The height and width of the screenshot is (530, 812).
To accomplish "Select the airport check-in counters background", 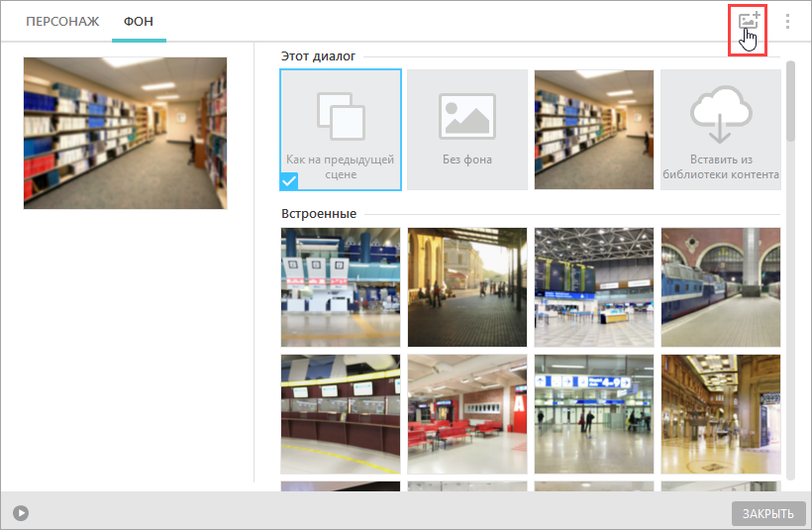I will coord(341,287).
